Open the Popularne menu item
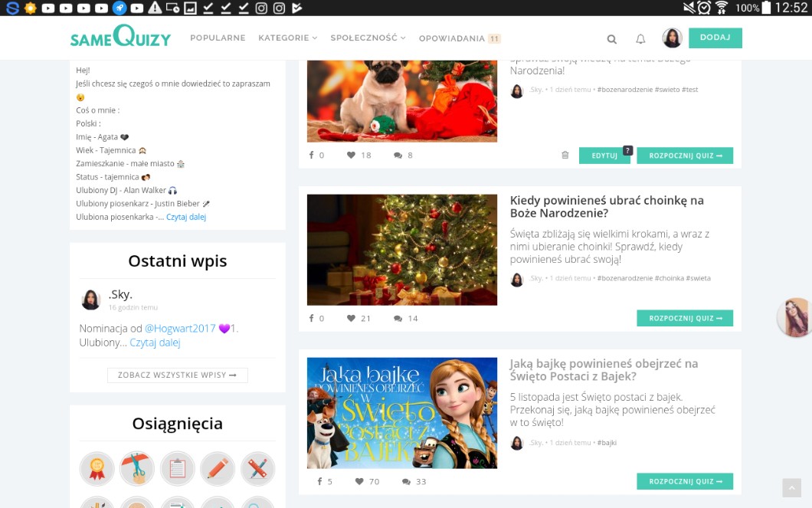 coord(218,38)
